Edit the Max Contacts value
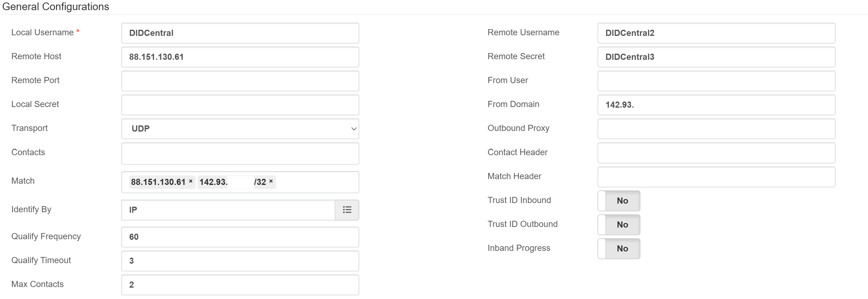 240,285
